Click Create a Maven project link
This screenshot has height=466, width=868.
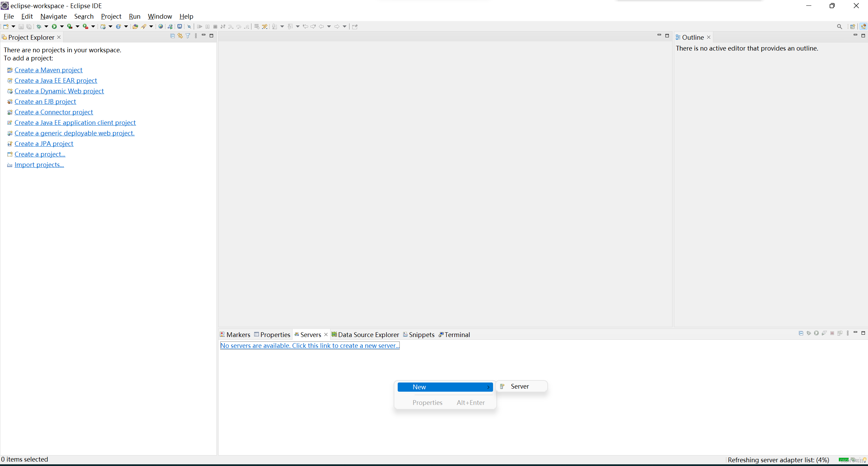coord(49,70)
